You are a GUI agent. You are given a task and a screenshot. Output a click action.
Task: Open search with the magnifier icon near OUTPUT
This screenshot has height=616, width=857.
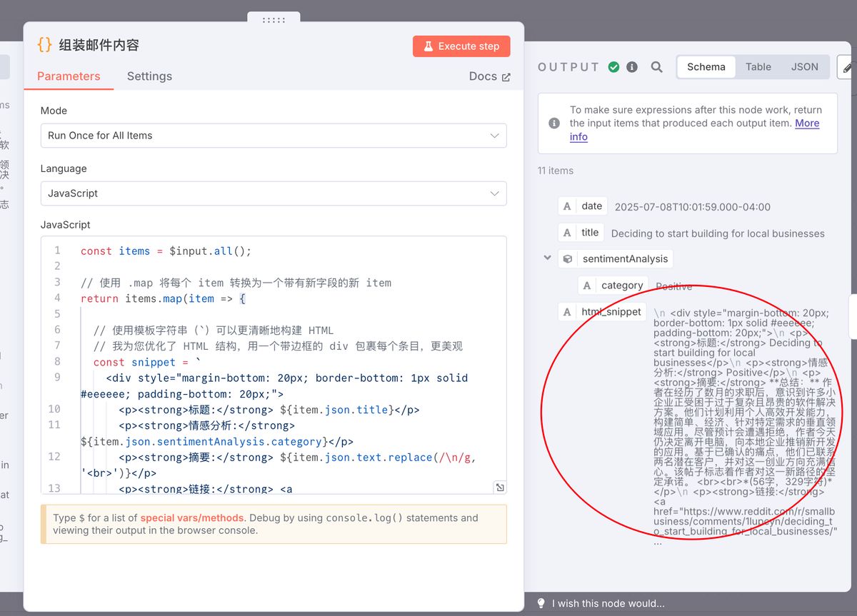click(x=657, y=66)
